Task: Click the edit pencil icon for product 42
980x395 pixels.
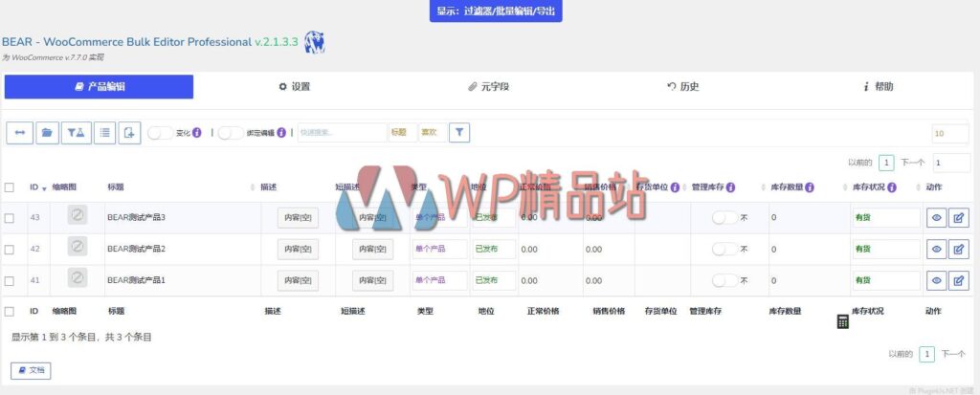Action: (959, 249)
